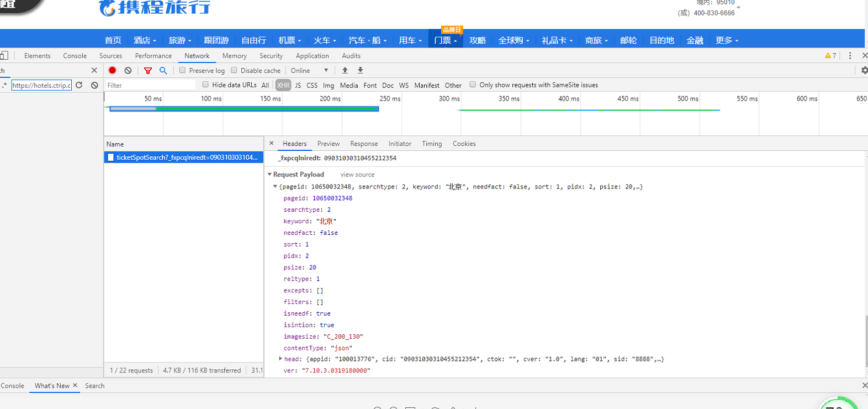Open the Preview tab of the request

tap(329, 144)
